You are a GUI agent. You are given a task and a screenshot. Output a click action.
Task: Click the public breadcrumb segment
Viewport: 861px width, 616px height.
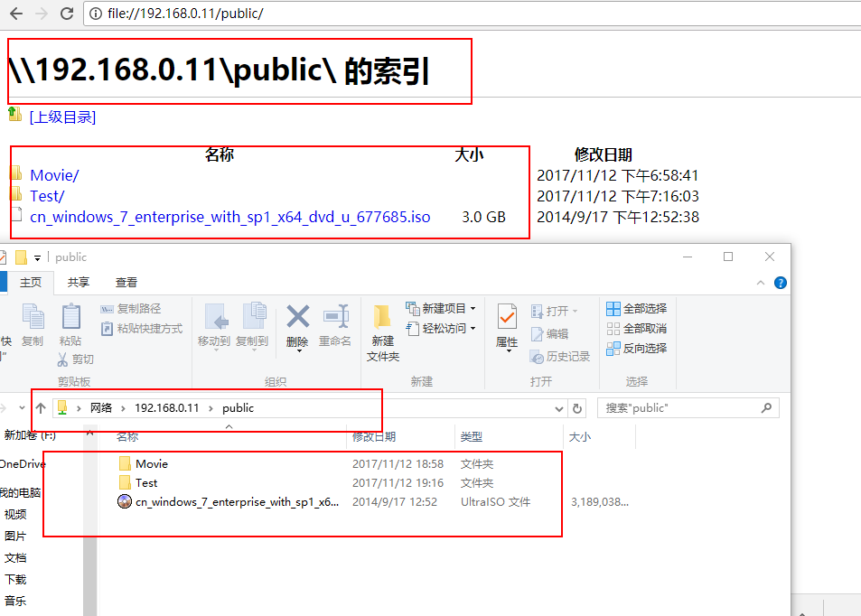pos(239,408)
